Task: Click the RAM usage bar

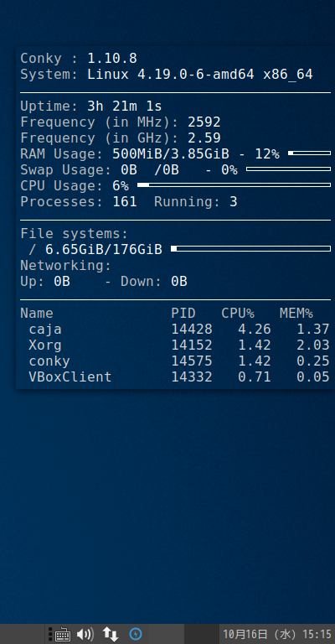Action: pyautogui.click(x=309, y=153)
